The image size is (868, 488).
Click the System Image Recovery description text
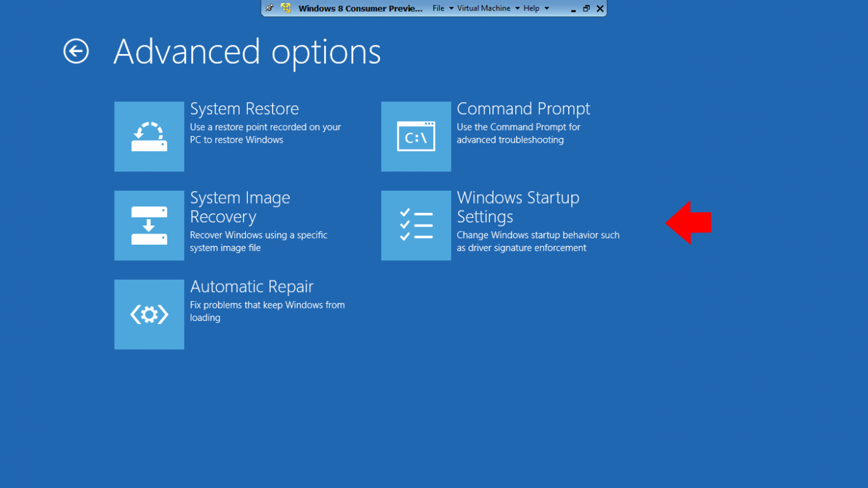258,241
